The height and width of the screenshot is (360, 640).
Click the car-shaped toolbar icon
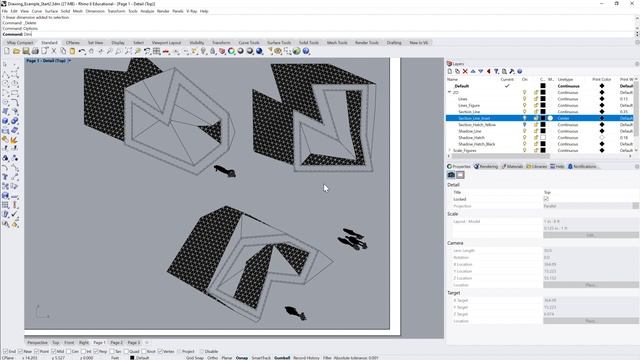click(166, 51)
